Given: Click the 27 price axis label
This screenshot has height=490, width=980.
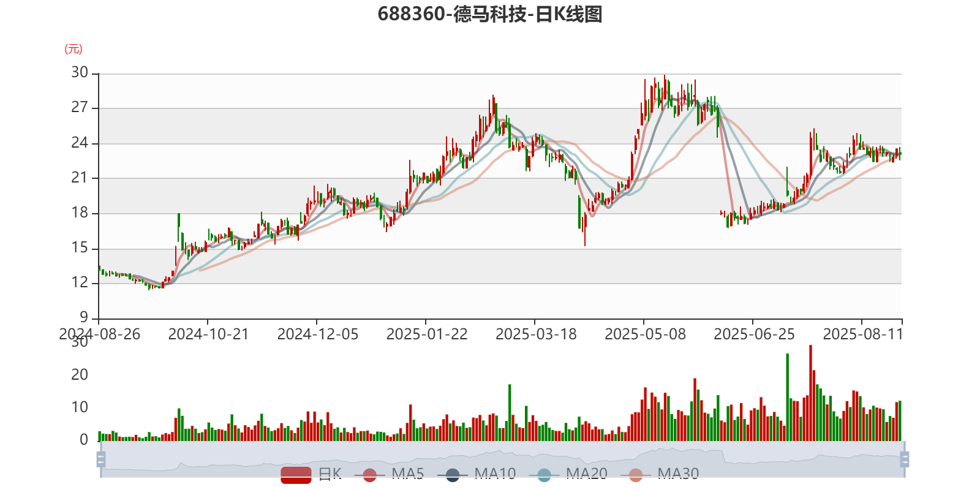Looking at the screenshot, I should (80, 108).
